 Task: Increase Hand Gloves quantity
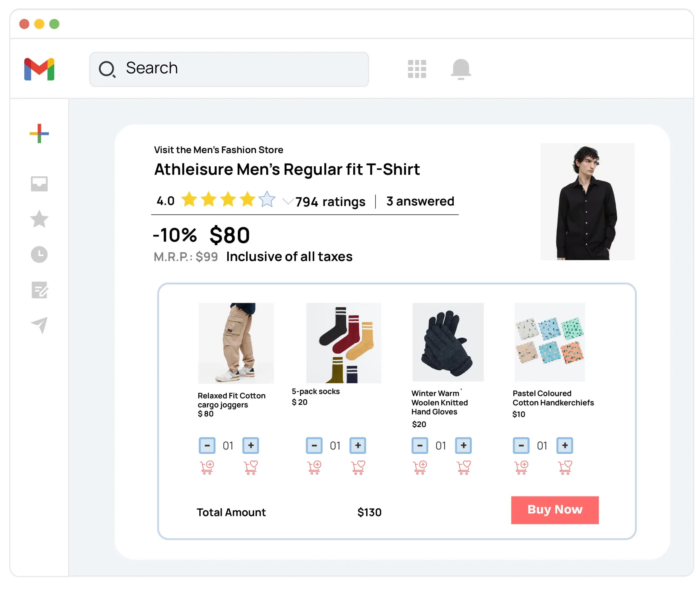tap(463, 445)
